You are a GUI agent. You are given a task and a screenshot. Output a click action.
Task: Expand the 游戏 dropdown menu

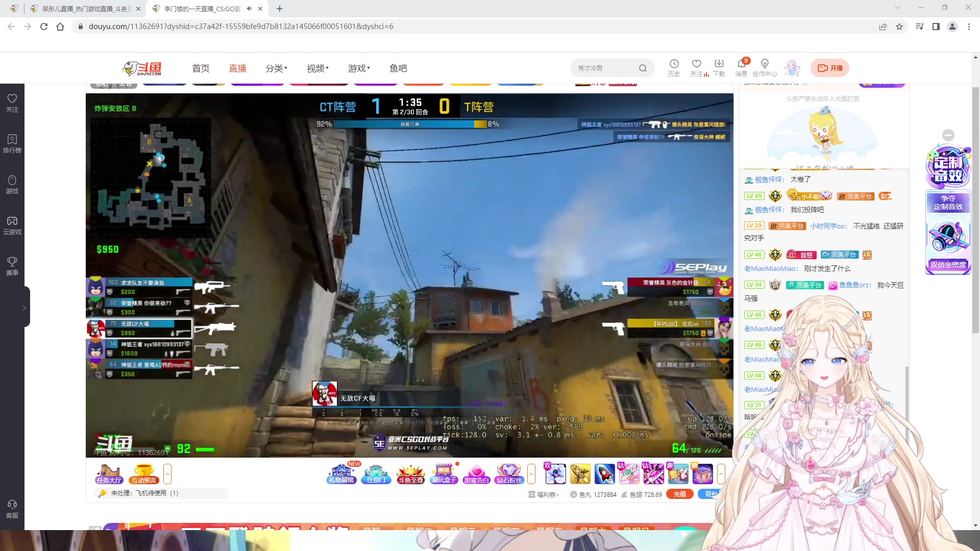(x=359, y=68)
